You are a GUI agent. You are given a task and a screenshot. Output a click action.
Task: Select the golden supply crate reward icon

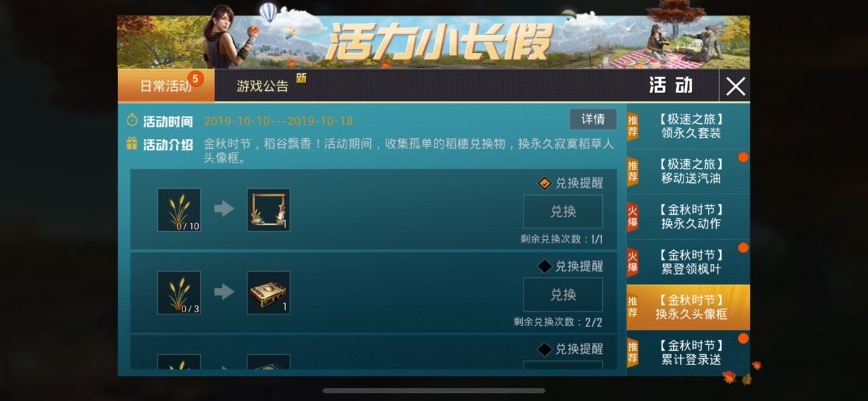269,293
